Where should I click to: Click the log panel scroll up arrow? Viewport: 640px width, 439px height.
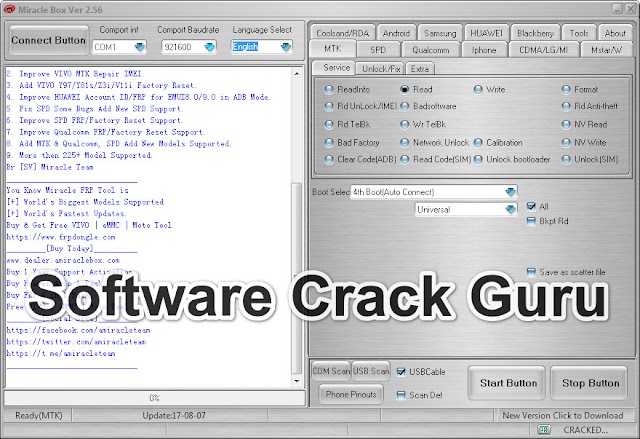(x=297, y=74)
